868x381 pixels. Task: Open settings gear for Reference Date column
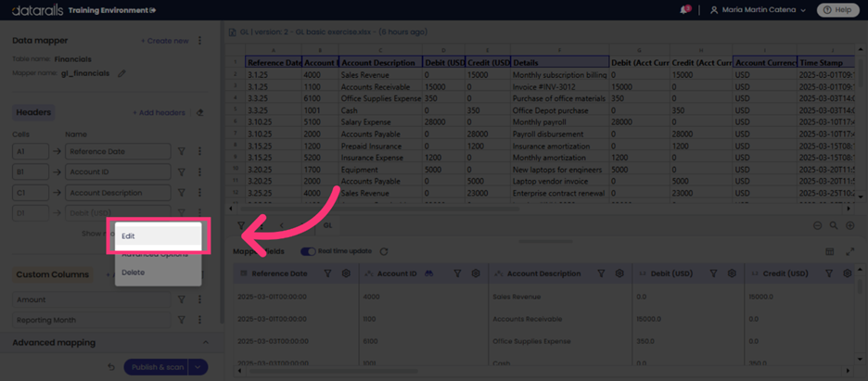coord(346,273)
